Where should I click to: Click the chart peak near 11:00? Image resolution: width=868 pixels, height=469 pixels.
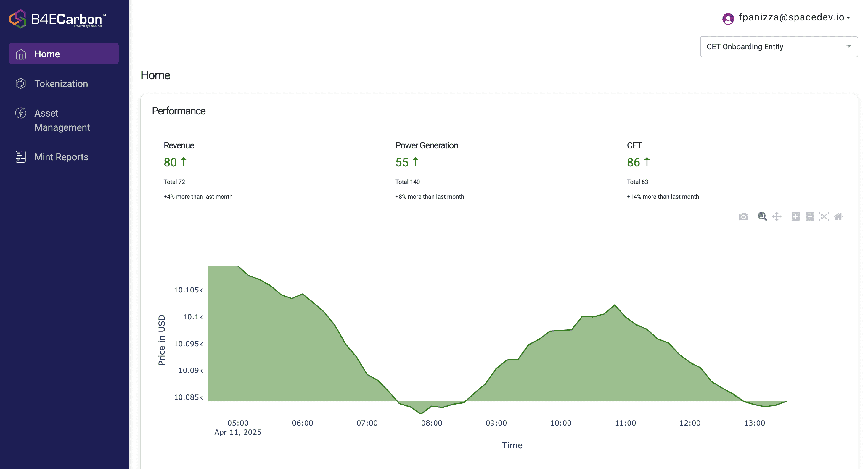click(615, 305)
